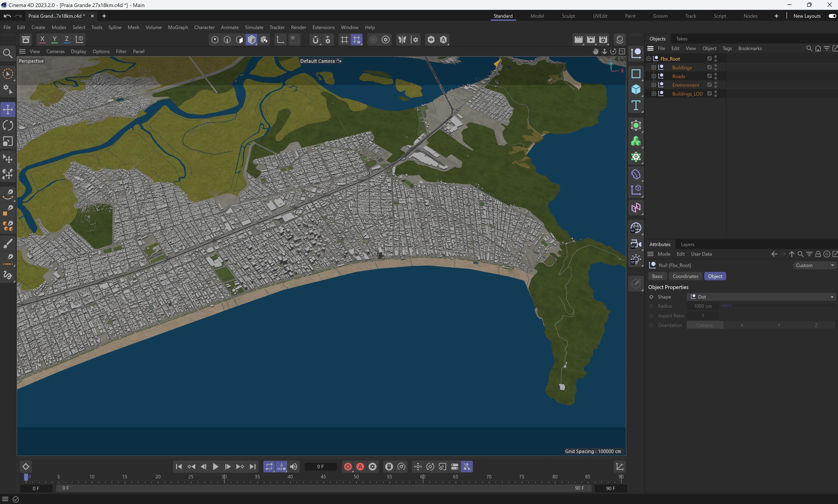Click the Cube primitive icon
The image size is (838, 504).
636,90
